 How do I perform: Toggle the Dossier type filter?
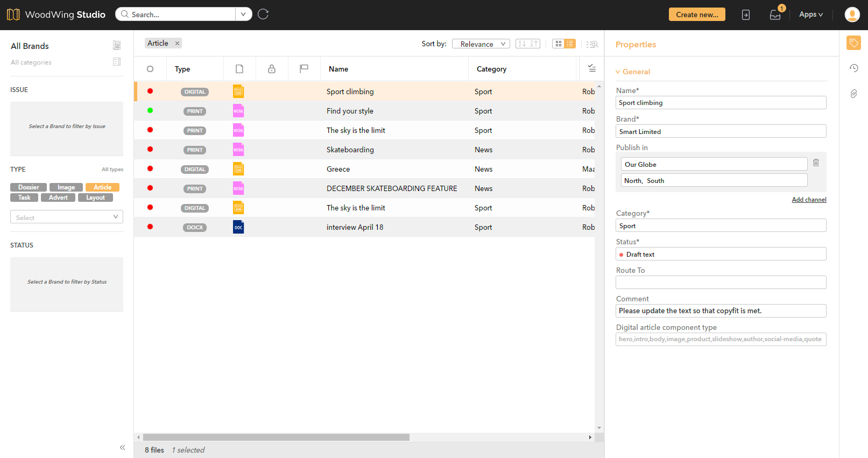(x=29, y=187)
